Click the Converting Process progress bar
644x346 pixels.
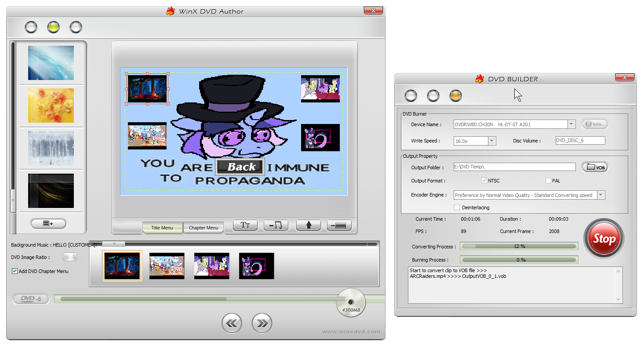click(519, 247)
